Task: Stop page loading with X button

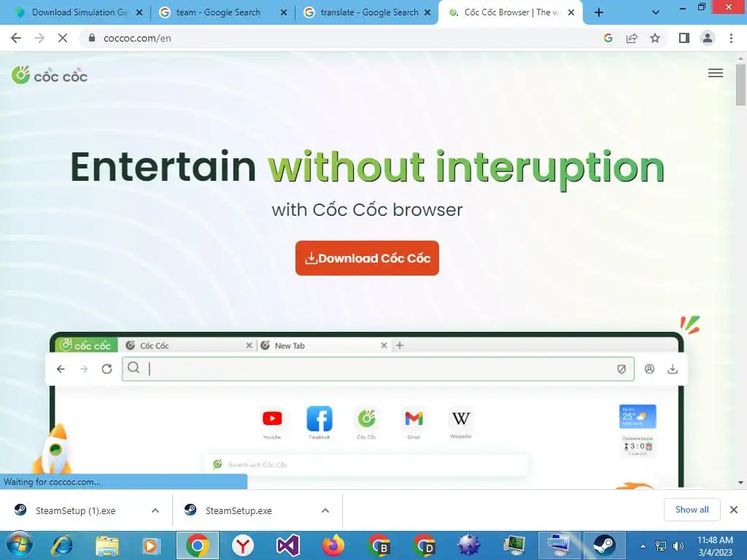Action: point(63,38)
